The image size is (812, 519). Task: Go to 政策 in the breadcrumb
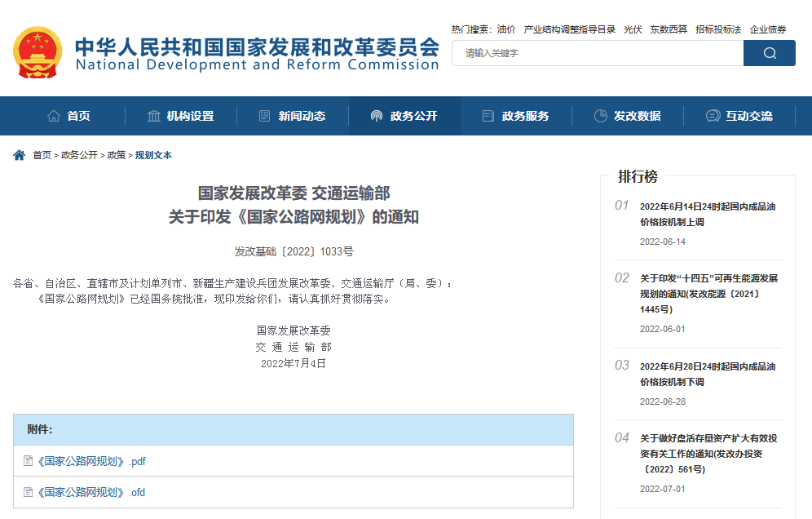pyautogui.click(x=117, y=155)
